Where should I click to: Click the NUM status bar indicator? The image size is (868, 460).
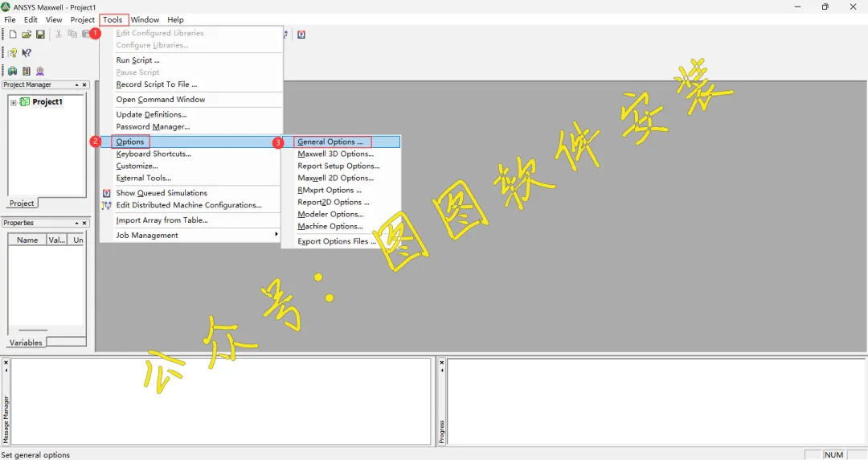833,454
